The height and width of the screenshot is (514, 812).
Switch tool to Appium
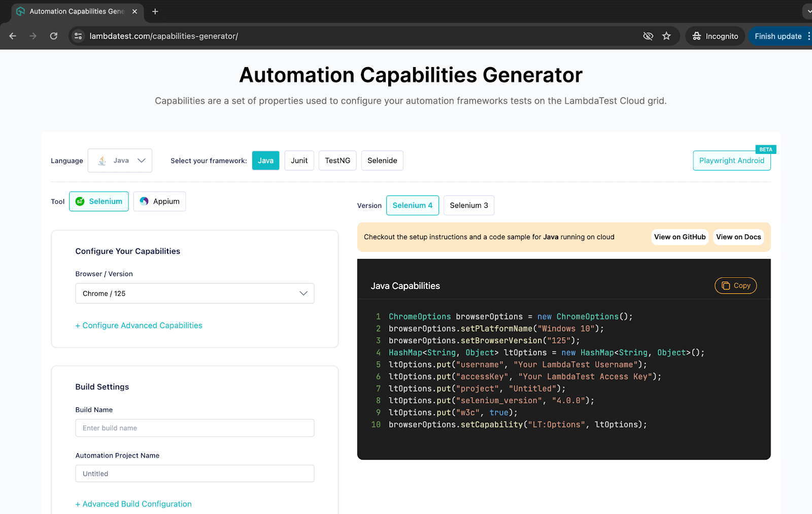(159, 202)
